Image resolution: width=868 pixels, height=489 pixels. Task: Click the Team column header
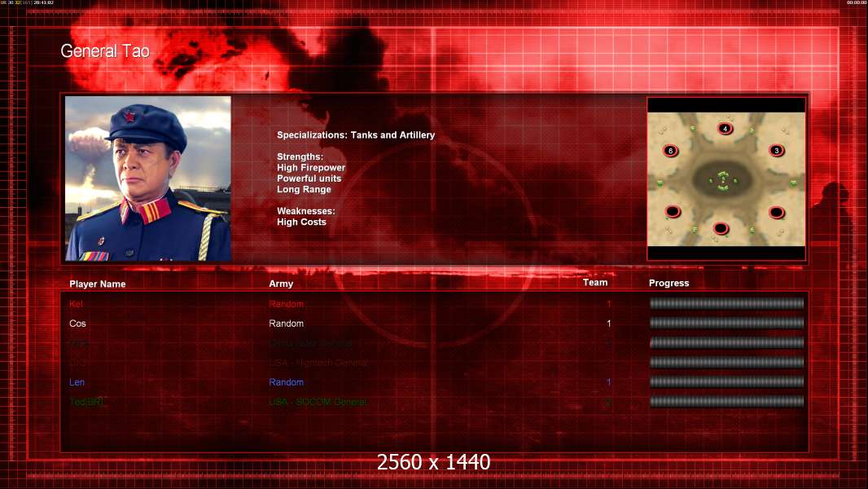coord(595,283)
